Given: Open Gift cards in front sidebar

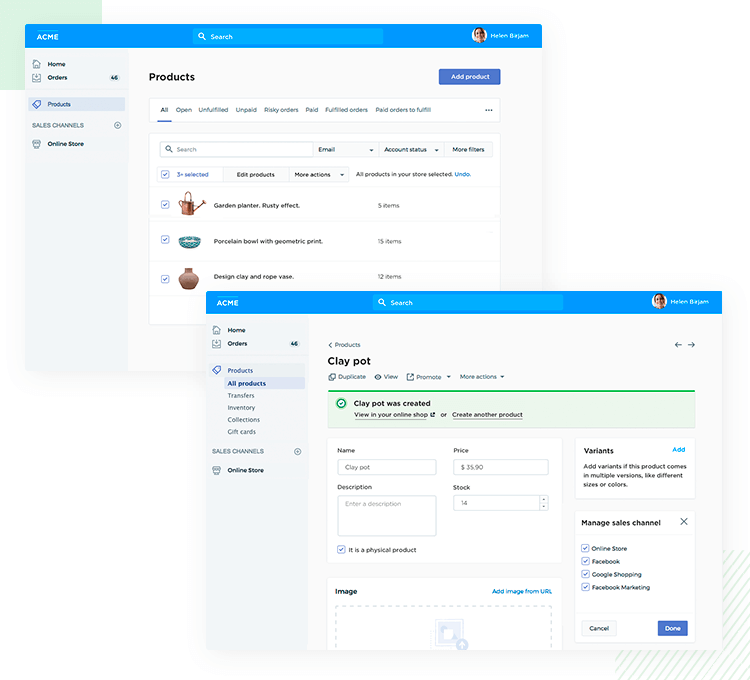Looking at the screenshot, I should (242, 431).
